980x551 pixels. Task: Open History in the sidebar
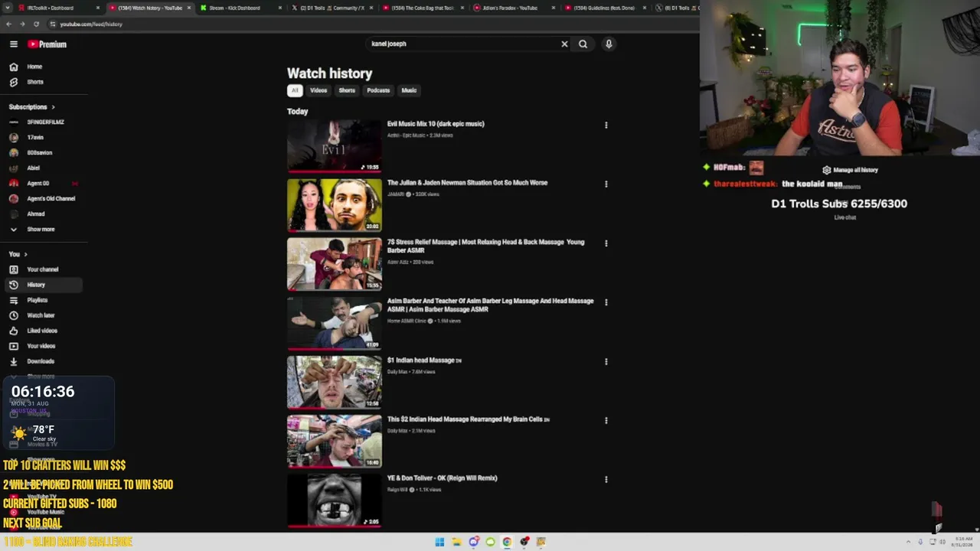(44, 285)
